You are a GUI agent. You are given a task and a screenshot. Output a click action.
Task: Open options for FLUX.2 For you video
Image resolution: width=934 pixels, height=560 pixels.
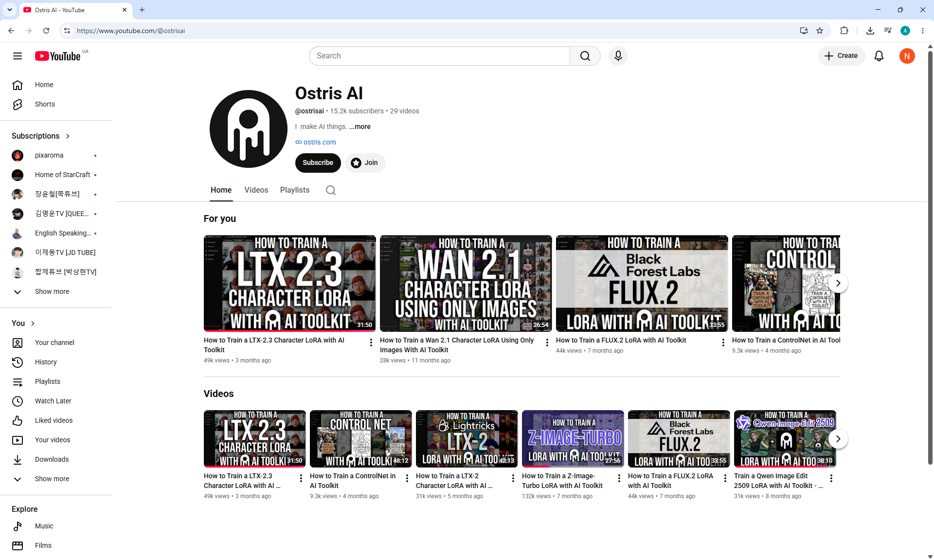tap(723, 343)
